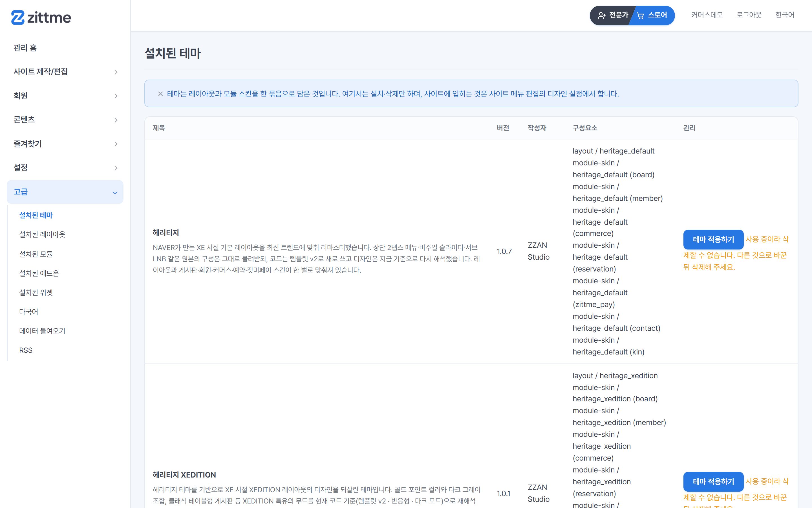Image resolution: width=812 pixels, height=508 pixels.
Task: Click the 구성요소 column header
Action: click(585, 128)
